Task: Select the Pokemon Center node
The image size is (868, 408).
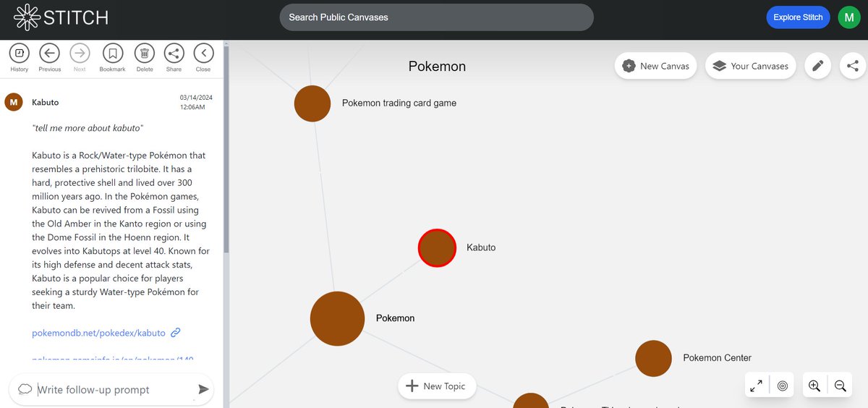Action: [x=653, y=358]
